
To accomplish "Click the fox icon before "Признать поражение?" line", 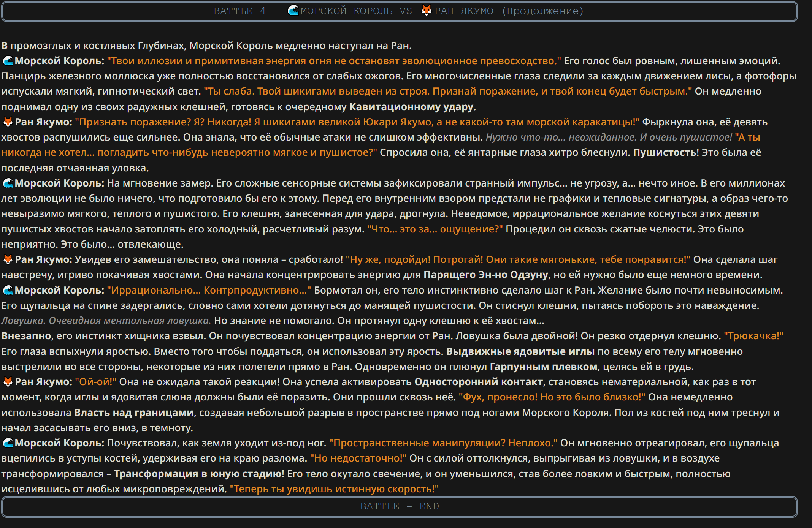I will [x=8, y=122].
